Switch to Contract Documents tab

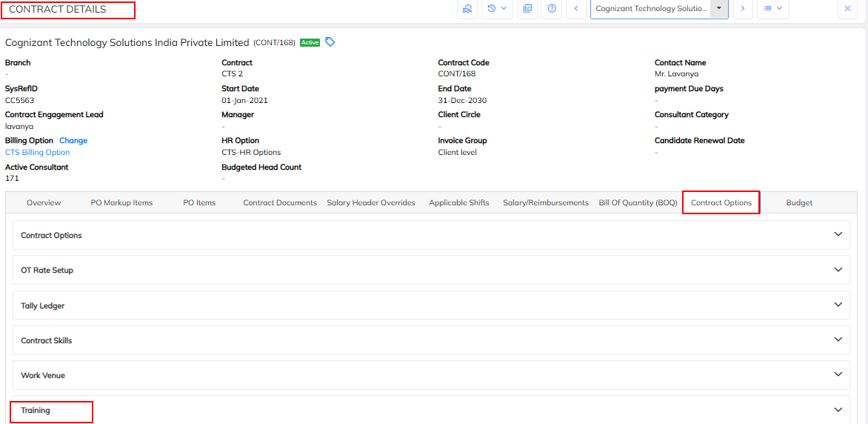280,203
